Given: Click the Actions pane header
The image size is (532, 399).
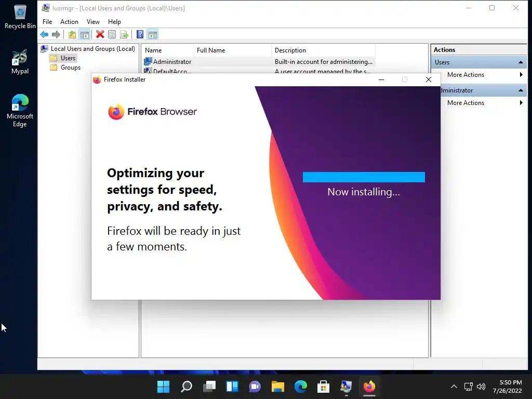Looking at the screenshot, I should pos(479,49).
